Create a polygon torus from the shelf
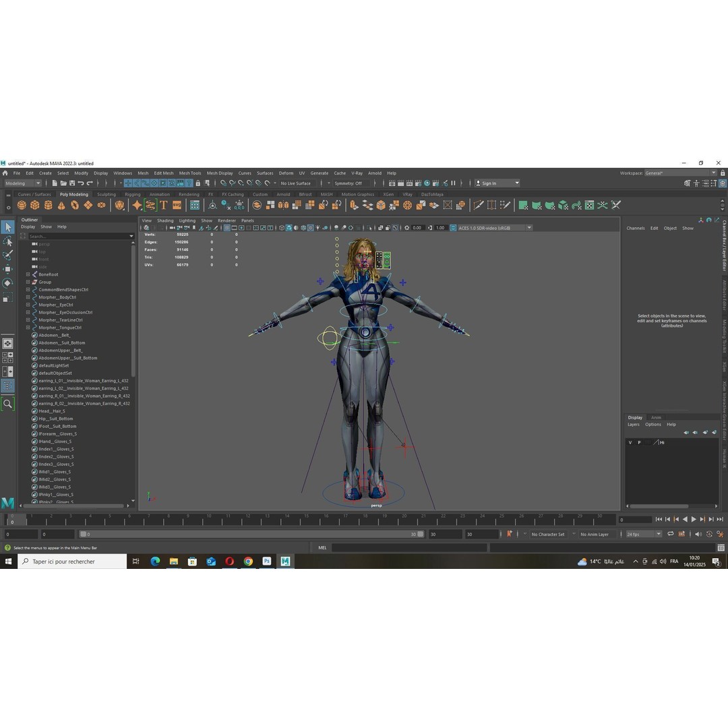This screenshot has height=728, width=728. click(75, 205)
